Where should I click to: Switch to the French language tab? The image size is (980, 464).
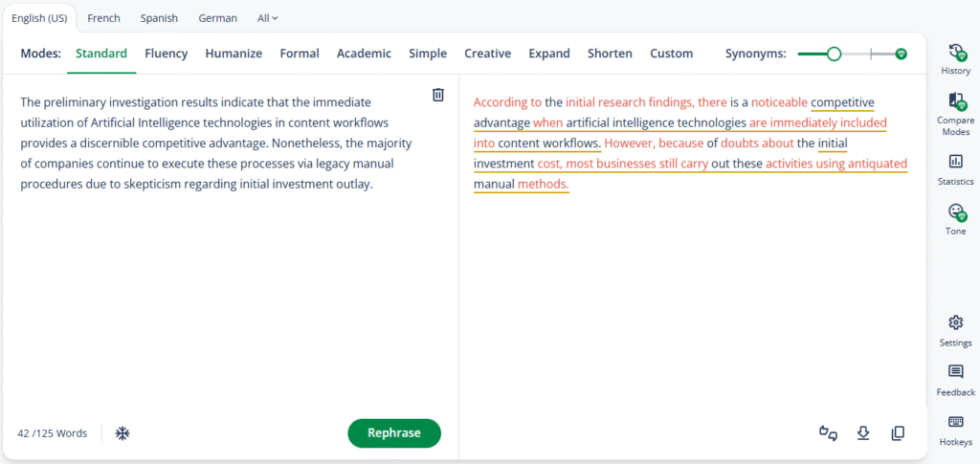103,18
